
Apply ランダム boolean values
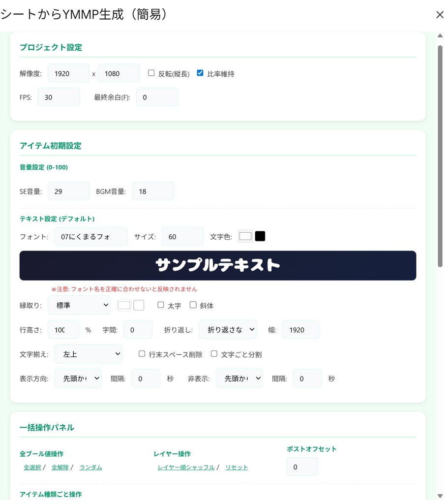[90, 467]
